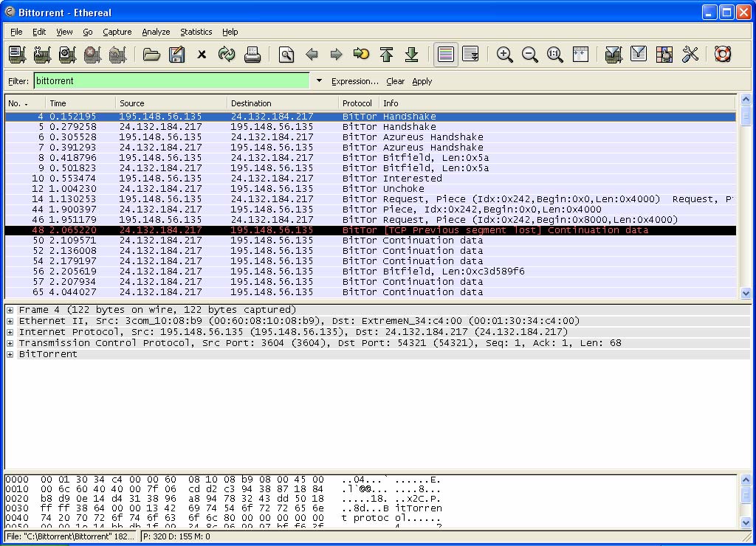Expand the Frame 4 tree node
The image size is (756, 546).
[x=10, y=310]
